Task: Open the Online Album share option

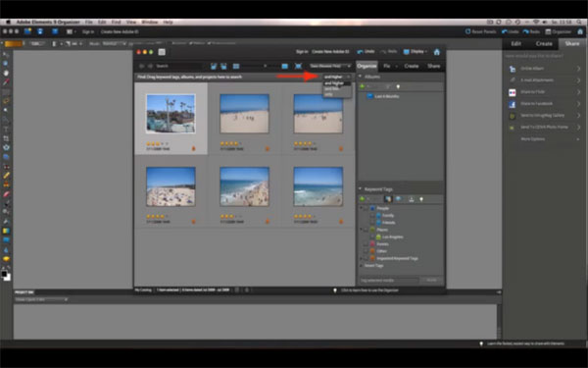Action: coord(544,69)
